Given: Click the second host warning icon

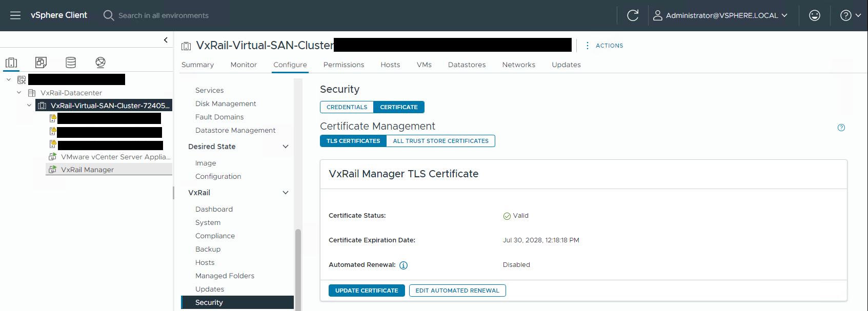Looking at the screenshot, I should point(53,131).
